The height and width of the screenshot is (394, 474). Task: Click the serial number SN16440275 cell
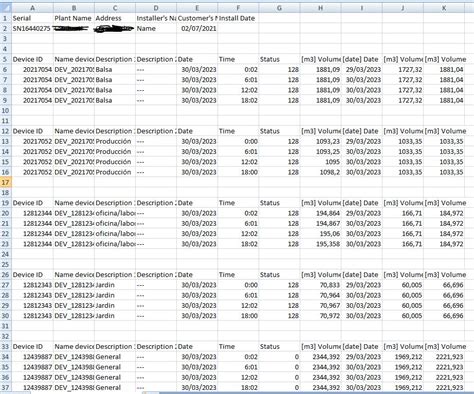click(x=32, y=29)
